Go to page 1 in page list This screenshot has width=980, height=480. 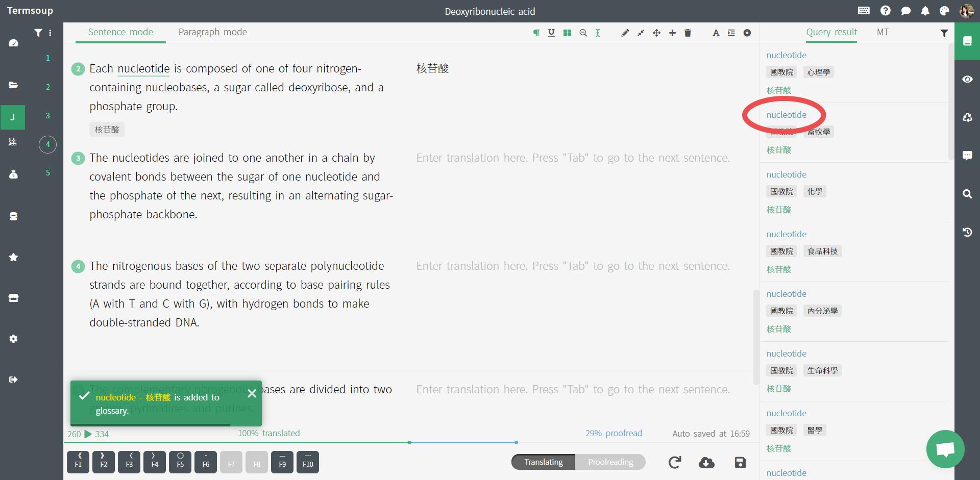(x=48, y=58)
